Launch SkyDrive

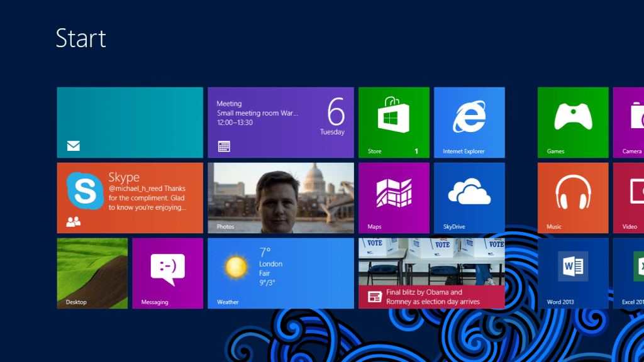[469, 198]
